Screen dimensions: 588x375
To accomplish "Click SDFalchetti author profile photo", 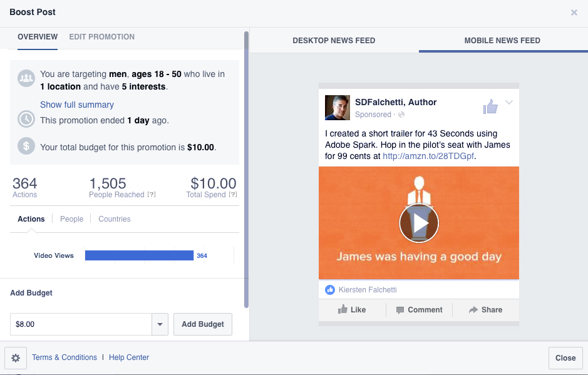I will click(337, 108).
